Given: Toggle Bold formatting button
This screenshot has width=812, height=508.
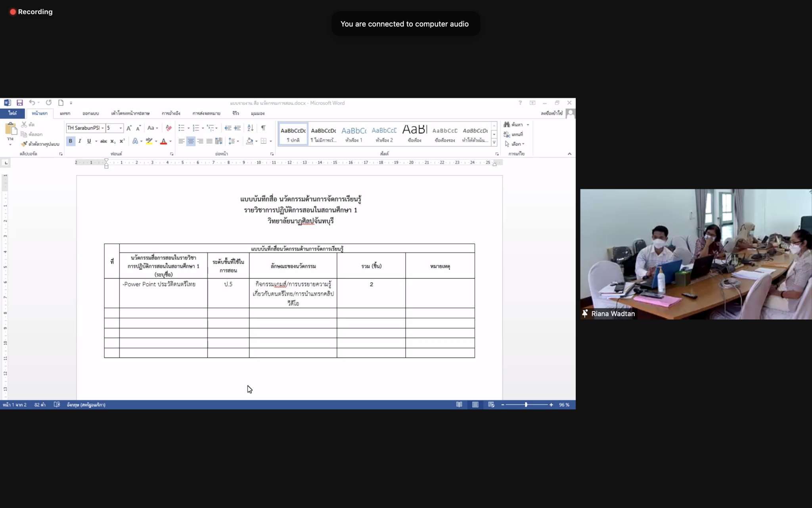Looking at the screenshot, I should pyautogui.click(x=71, y=141).
